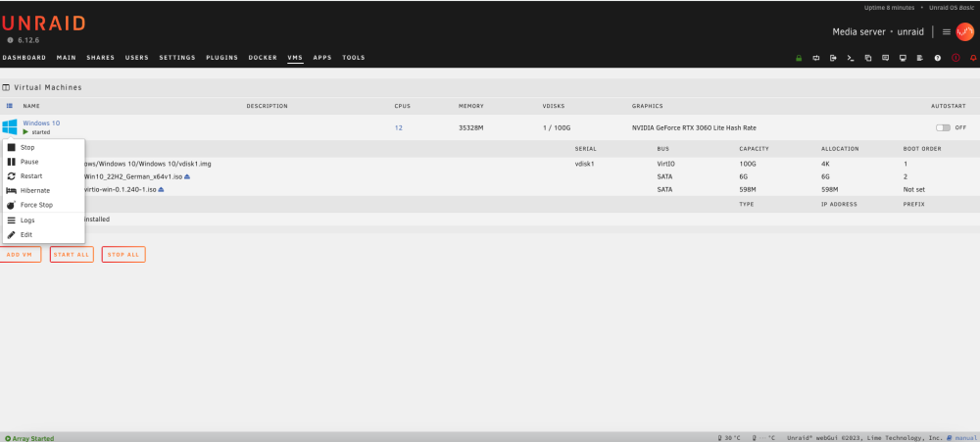Screen dimensions: 980x442
Task: Click the Media server • unraid text
Action: 878,32
